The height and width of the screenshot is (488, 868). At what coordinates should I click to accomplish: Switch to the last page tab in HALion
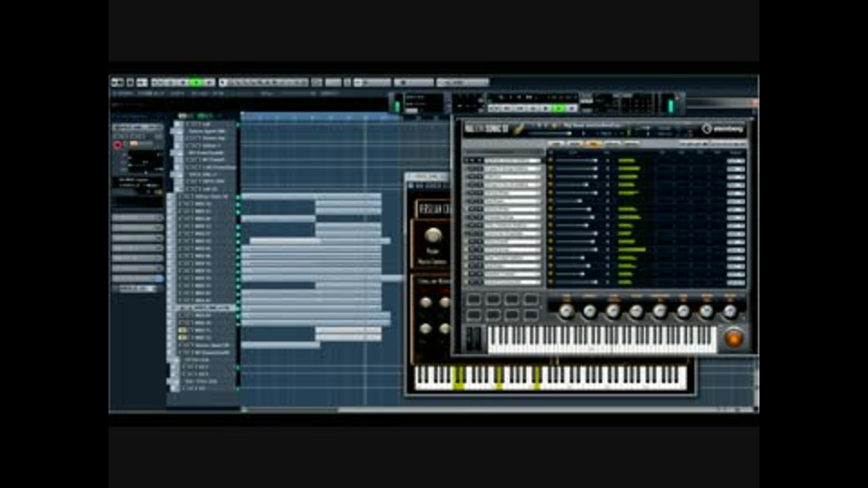(x=631, y=144)
